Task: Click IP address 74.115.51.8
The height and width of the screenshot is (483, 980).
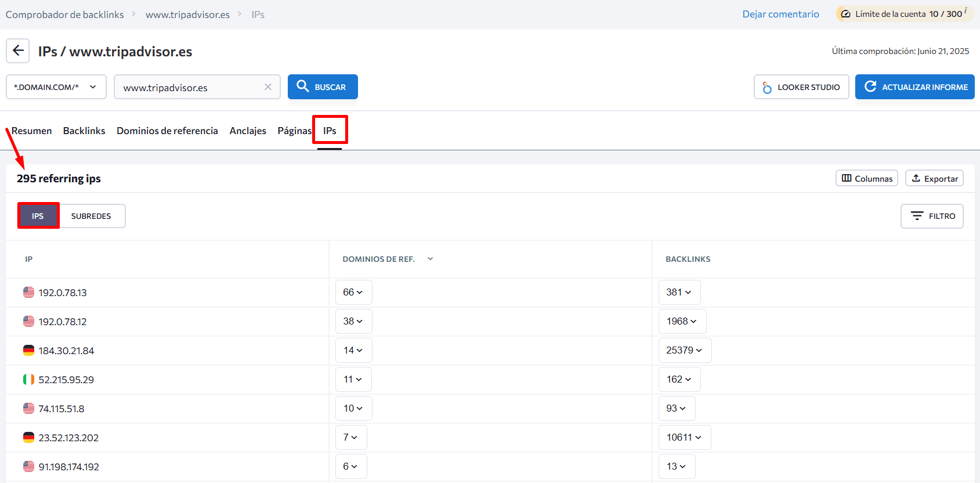Action: pos(62,409)
